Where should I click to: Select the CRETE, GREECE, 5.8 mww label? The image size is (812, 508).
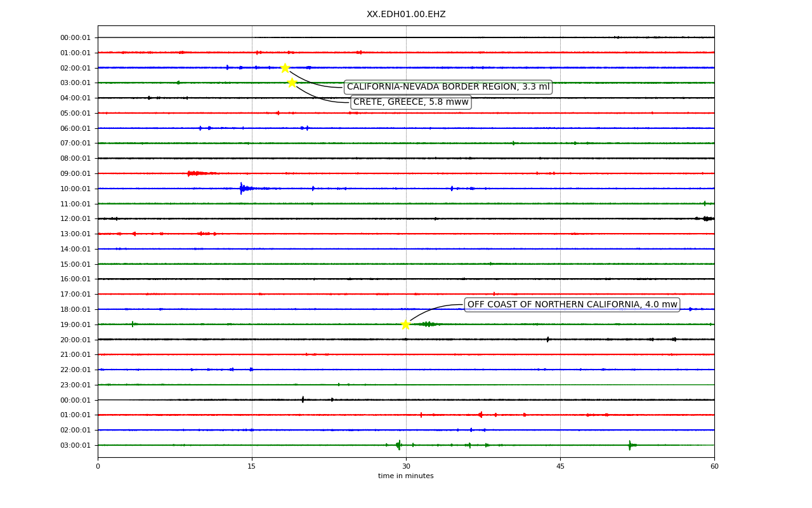pos(410,102)
